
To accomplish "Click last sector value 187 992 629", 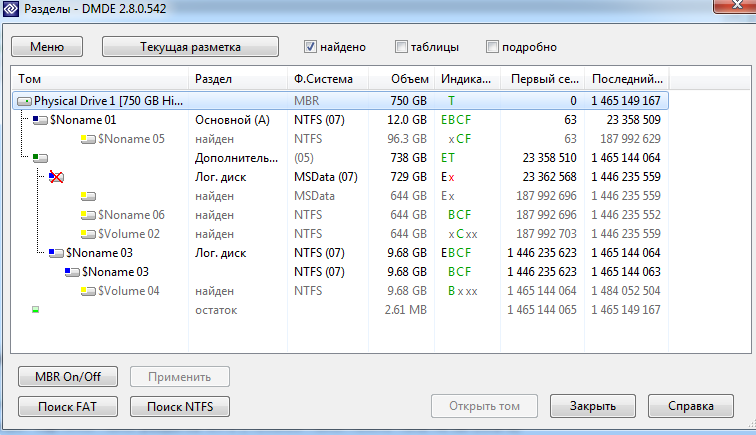I will tap(630, 139).
